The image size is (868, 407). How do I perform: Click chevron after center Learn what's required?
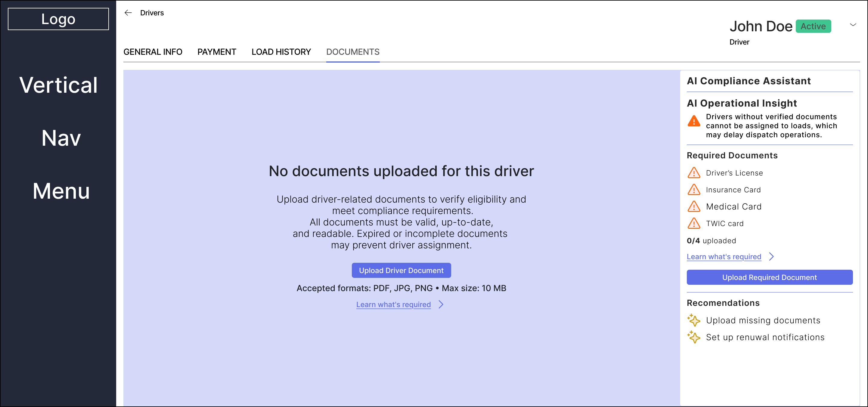click(441, 305)
